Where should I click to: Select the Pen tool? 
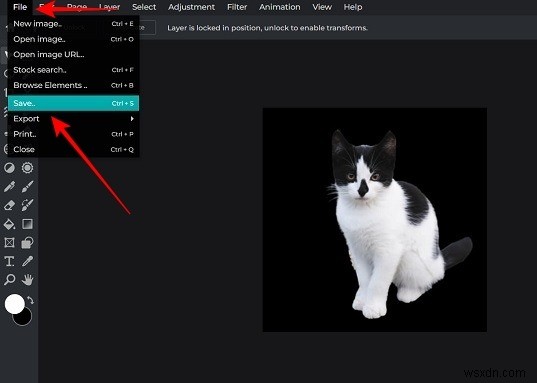pyautogui.click(x=9, y=187)
